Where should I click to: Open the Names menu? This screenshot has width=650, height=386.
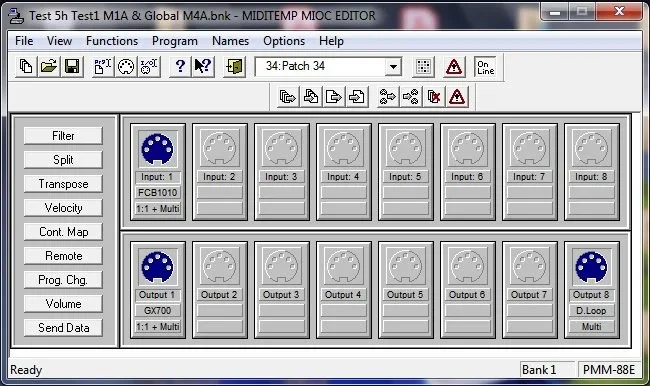pyautogui.click(x=230, y=41)
